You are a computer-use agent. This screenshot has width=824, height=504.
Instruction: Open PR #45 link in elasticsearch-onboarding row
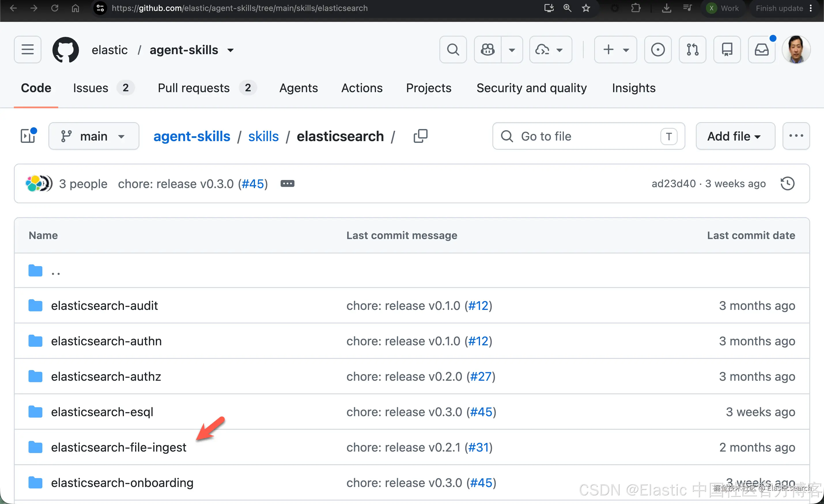coord(481,483)
